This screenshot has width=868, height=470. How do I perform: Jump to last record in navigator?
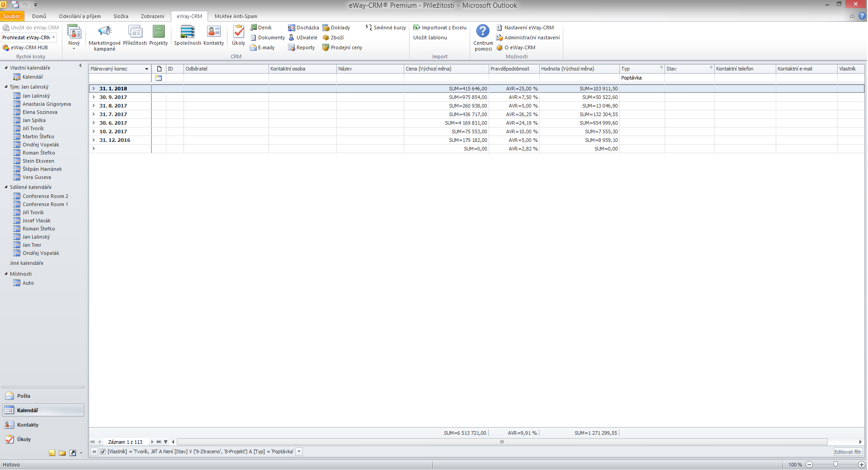[x=159, y=442]
